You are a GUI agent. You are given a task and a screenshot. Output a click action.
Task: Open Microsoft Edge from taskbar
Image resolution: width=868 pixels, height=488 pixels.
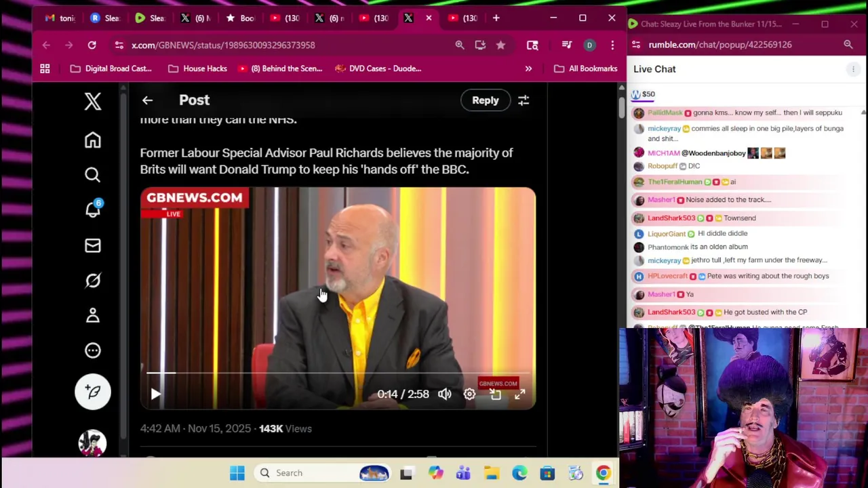coord(519,473)
